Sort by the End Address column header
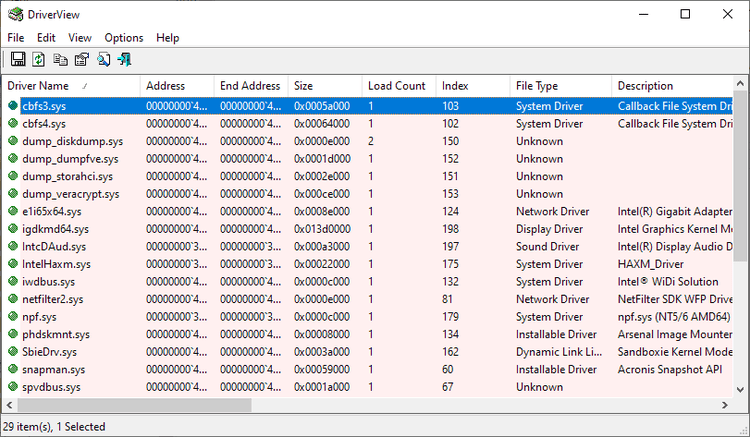Screen dimensions: 750x437 coord(251,86)
